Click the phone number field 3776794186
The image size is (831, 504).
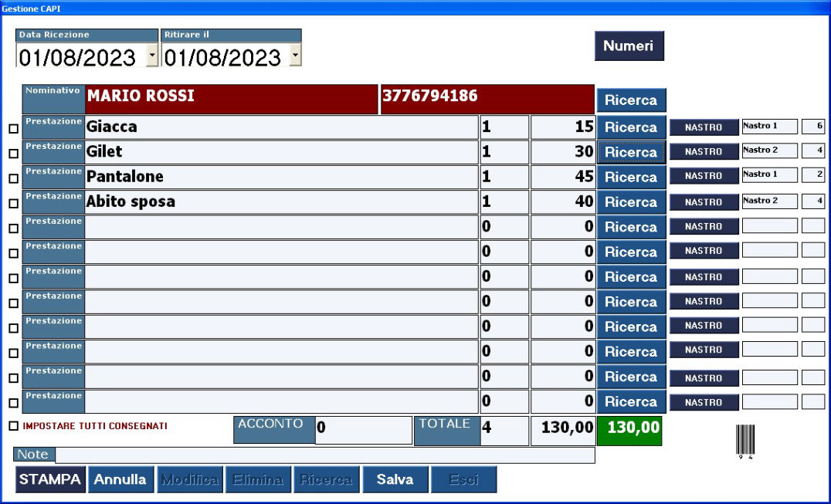(487, 98)
